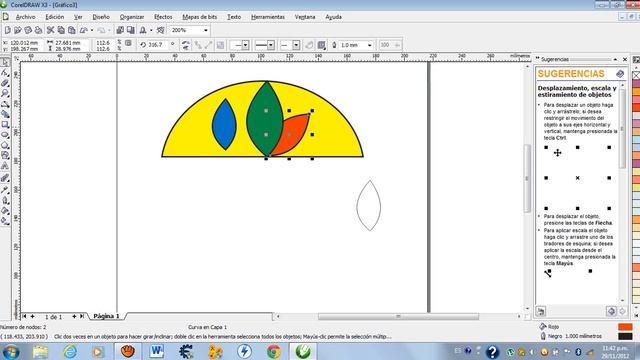Open the Efectos menu
Viewport: 640px width, 360px height.
click(x=163, y=17)
